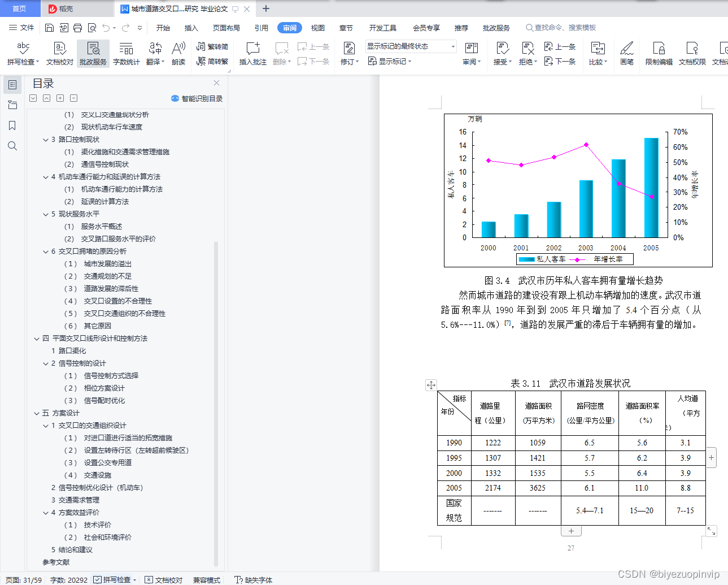Open print preview icon
Image resolution: width=728 pixels, height=585 pixels.
tap(91, 28)
